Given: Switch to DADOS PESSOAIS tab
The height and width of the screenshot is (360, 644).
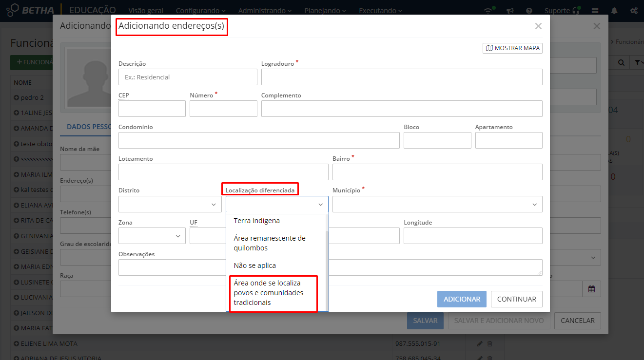Looking at the screenshot, I should (89, 127).
